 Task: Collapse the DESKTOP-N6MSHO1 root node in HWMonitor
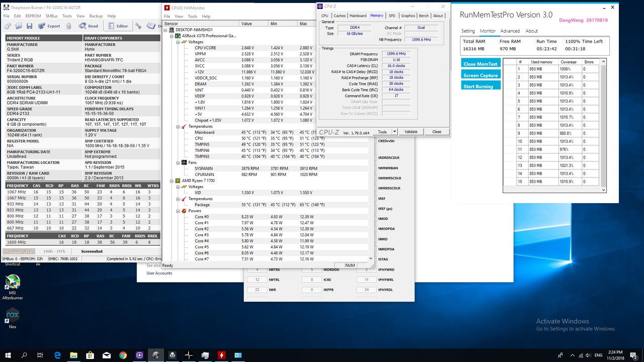166,30
